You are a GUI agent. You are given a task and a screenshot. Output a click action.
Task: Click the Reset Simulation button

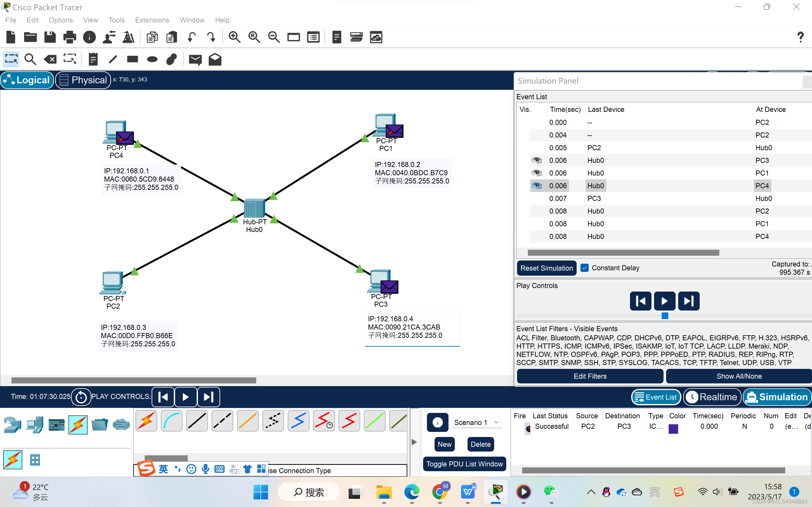pyautogui.click(x=546, y=268)
